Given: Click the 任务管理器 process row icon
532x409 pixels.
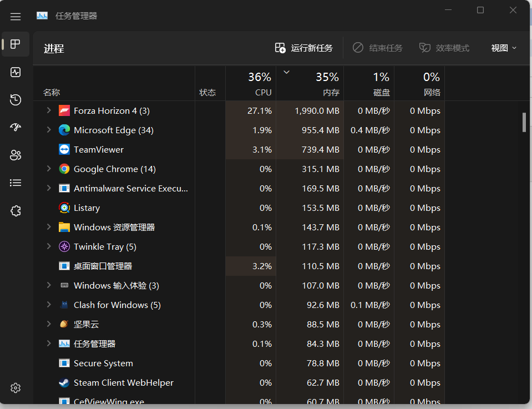Looking at the screenshot, I should coord(64,344).
